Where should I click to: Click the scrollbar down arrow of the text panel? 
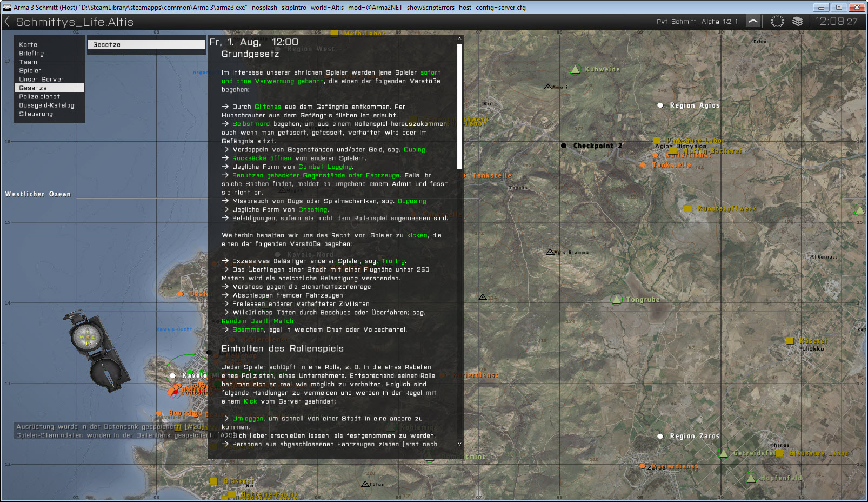(x=460, y=444)
